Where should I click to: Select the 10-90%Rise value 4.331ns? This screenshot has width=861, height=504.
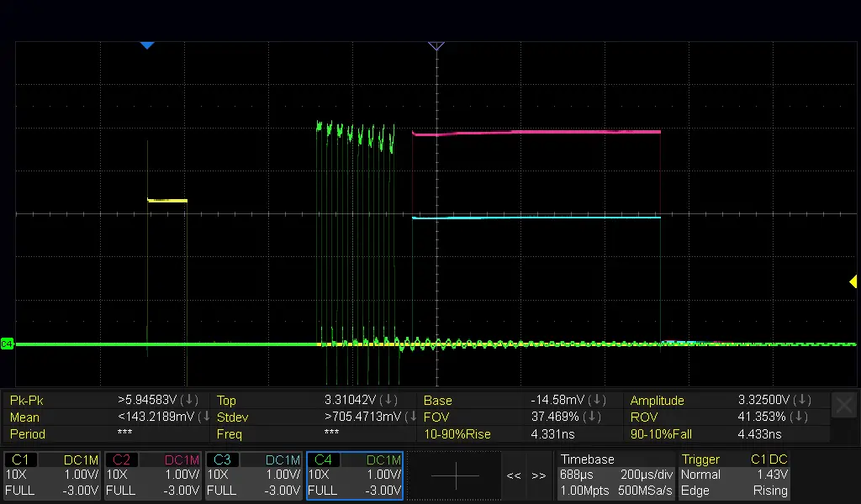click(x=552, y=433)
